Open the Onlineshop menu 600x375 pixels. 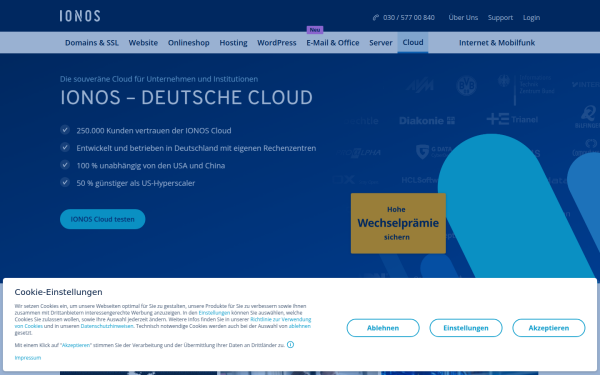189,43
